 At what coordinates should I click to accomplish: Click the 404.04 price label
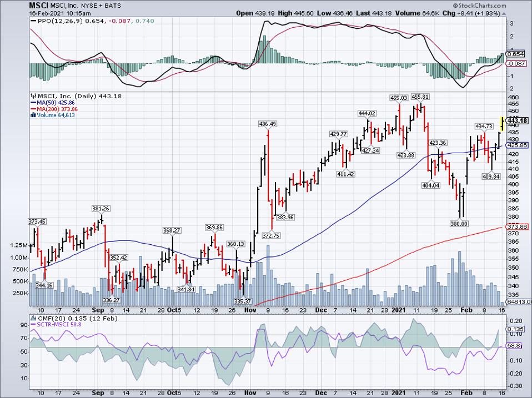pos(431,185)
